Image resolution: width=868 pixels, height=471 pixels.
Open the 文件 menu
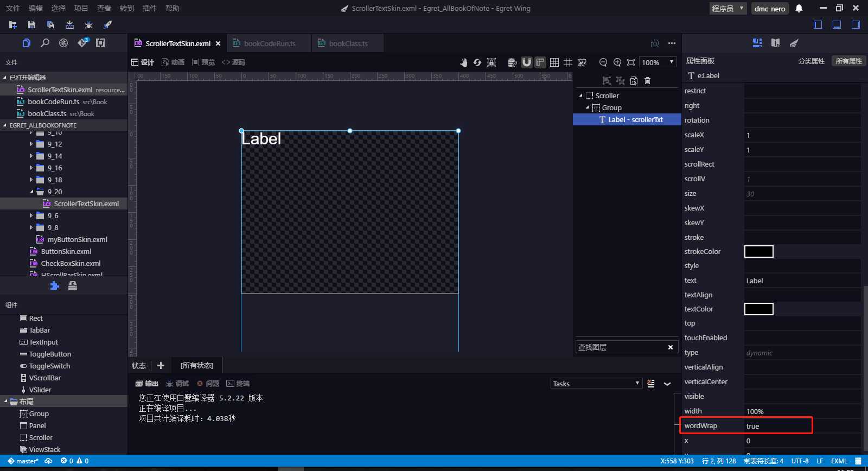(x=13, y=8)
